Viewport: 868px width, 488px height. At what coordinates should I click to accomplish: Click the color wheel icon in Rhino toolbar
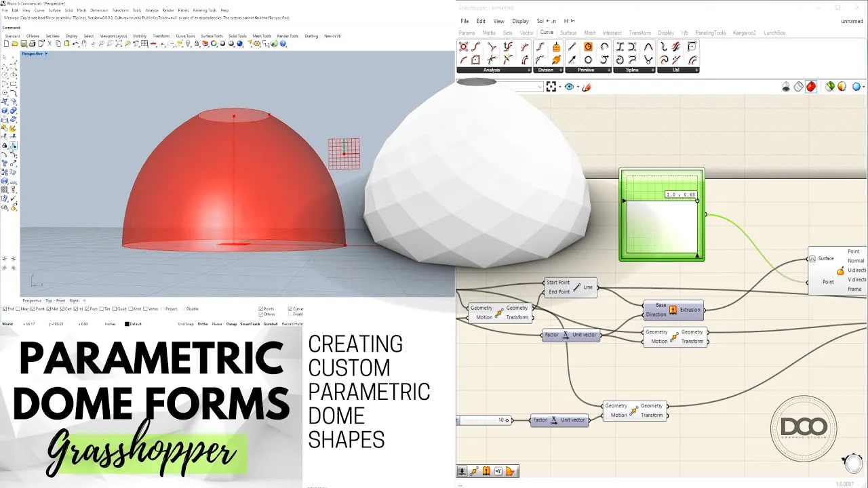[x=214, y=43]
